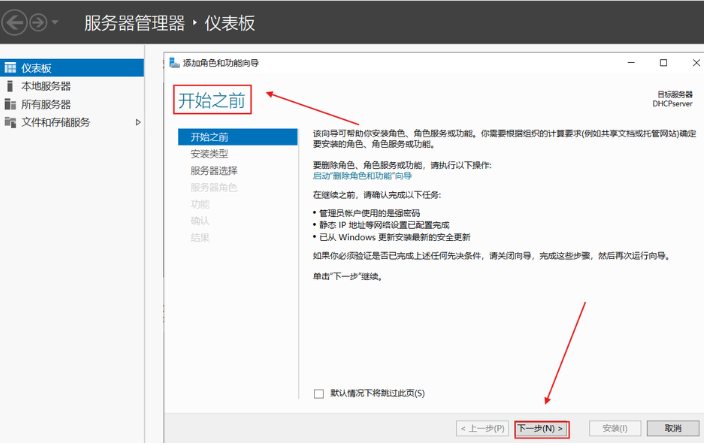Open the 启动"删除角色和功能"向导 link
Screen dimensions: 704x445
pyautogui.click(x=362, y=175)
